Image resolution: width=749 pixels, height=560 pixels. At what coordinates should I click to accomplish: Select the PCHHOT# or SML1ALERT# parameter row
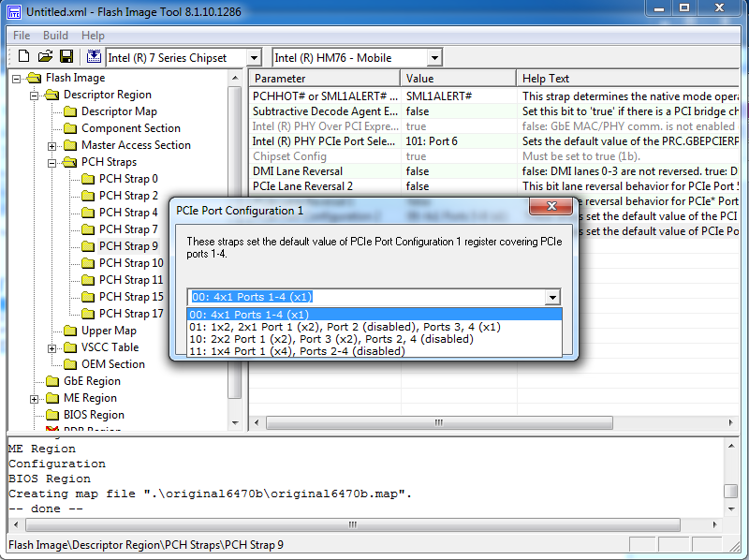(x=494, y=96)
